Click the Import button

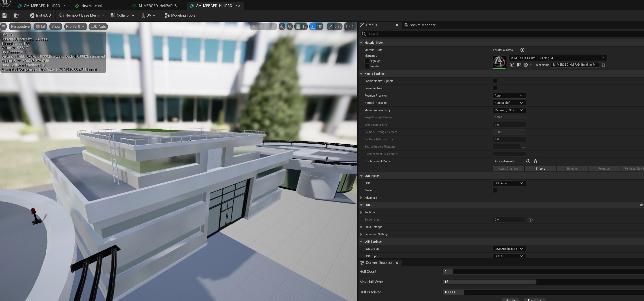(x=540, y=169)
